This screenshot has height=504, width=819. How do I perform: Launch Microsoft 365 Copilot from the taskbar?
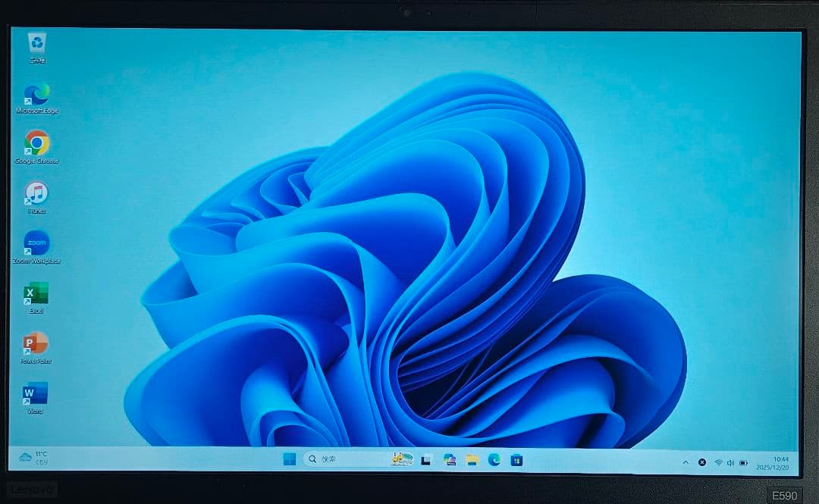click(x=450, y=459)
